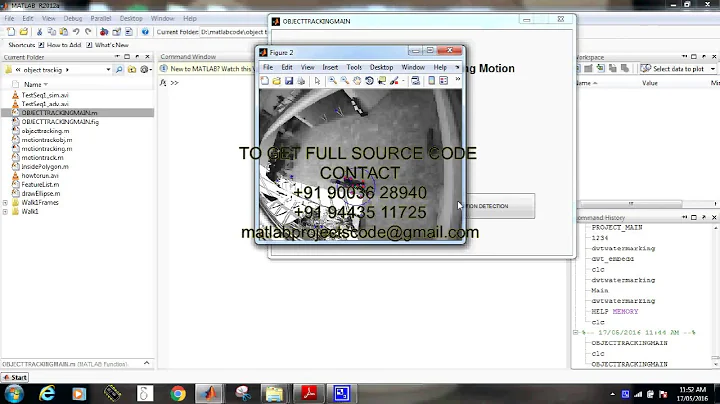Click the MATLAB Start button
720x404 pixels.
15,377
